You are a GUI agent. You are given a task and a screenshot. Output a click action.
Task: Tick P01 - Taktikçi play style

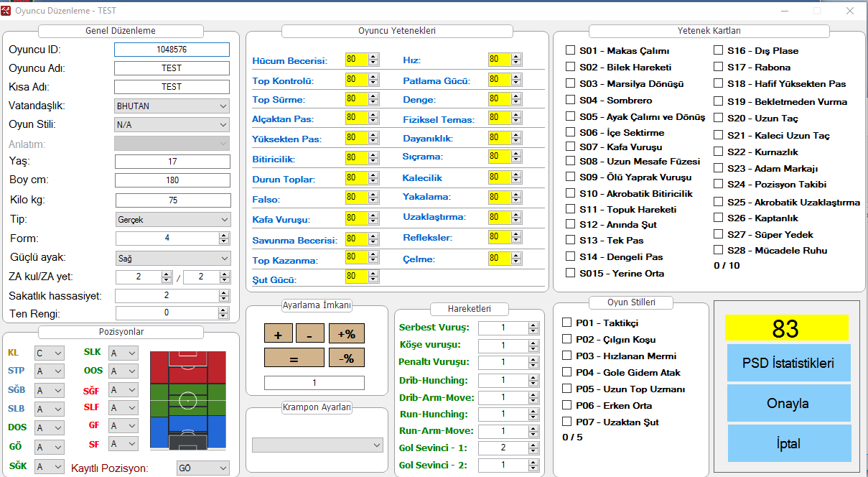567,323
